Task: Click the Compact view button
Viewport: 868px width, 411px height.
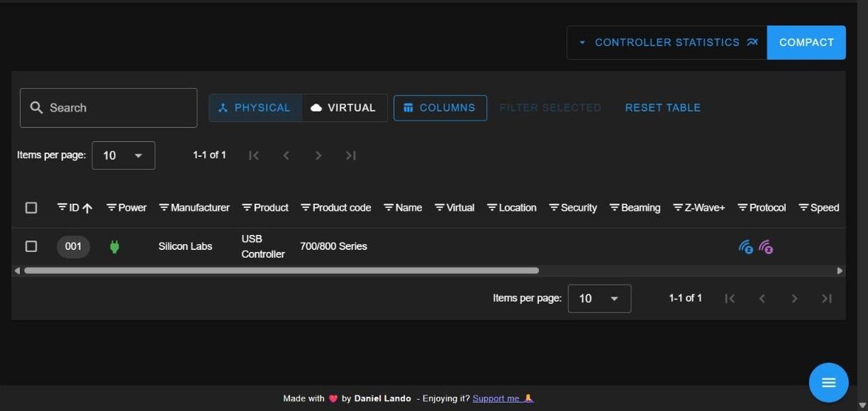Action: (806, 43)
